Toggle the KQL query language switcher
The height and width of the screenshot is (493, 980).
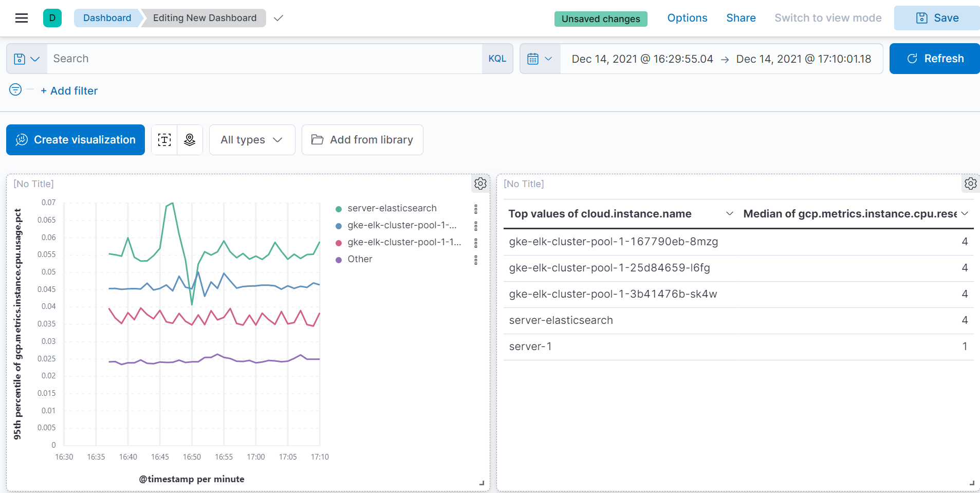[497, 59]
